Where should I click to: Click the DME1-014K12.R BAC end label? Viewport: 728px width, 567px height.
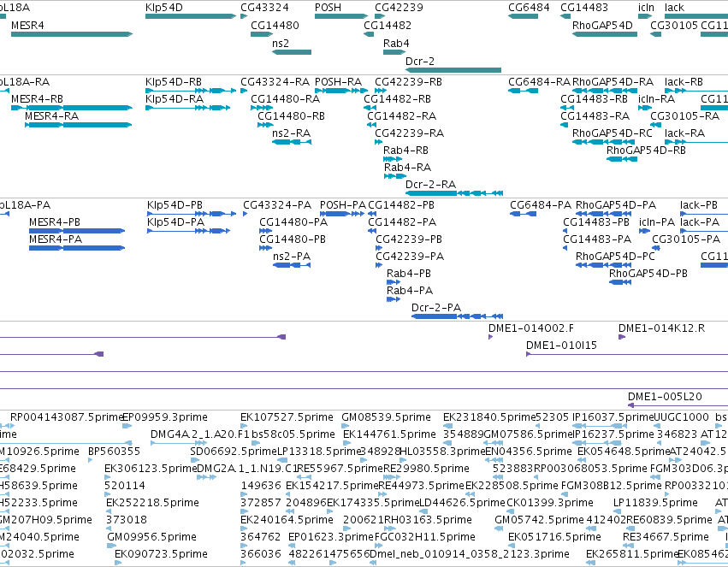[661, 328]
